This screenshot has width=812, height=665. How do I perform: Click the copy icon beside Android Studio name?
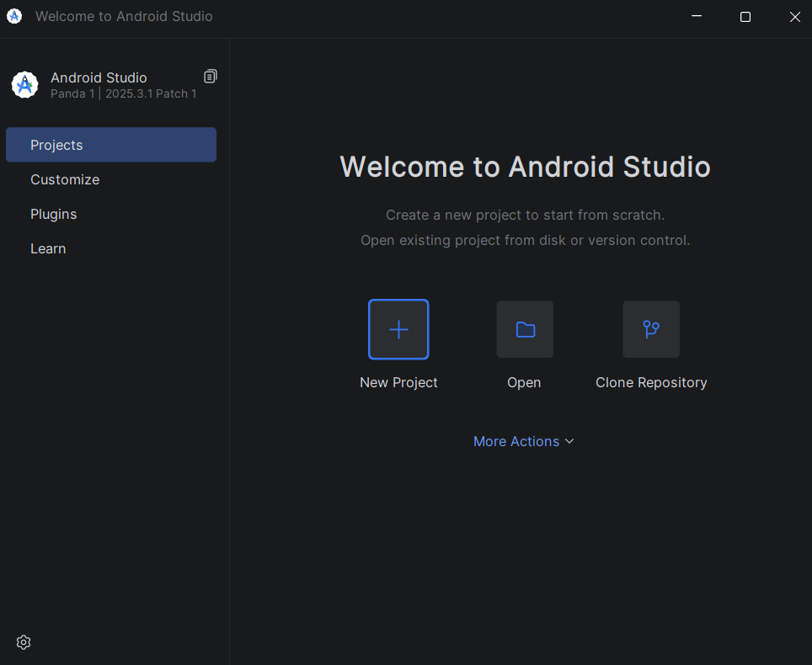[211, 77]
